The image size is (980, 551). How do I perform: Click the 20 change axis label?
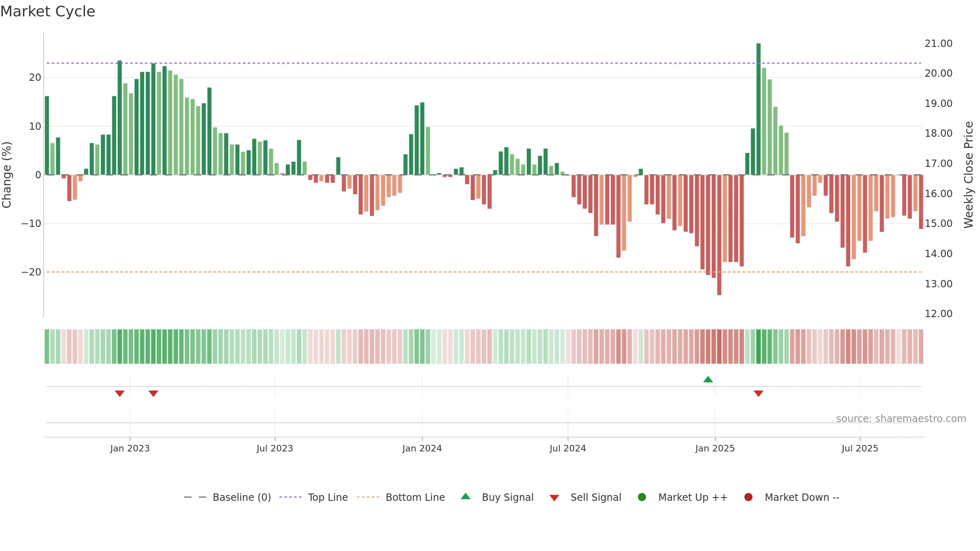click(x=35, y=78)
